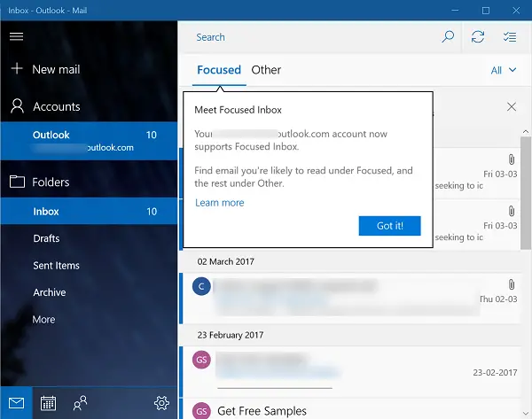Start composing with New mail
532x419 pixels.
click(x=56, y=69)
